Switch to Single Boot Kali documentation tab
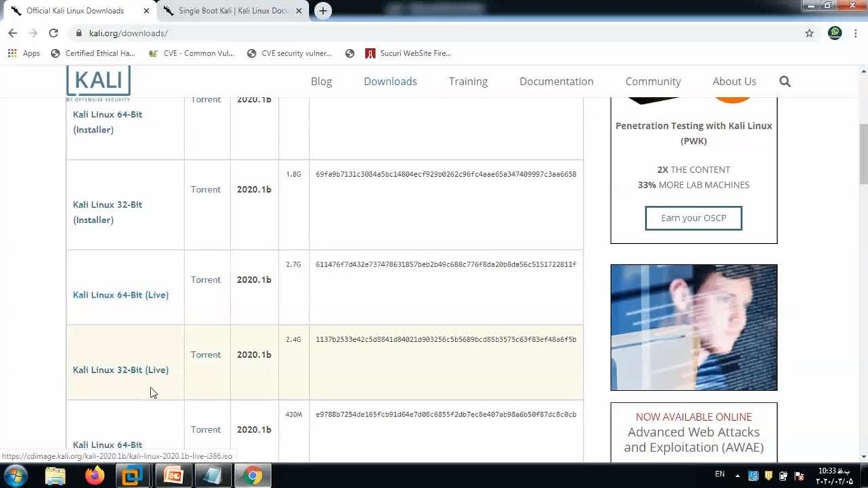This screenshot has height=488, width=868. tap(232, 11)
